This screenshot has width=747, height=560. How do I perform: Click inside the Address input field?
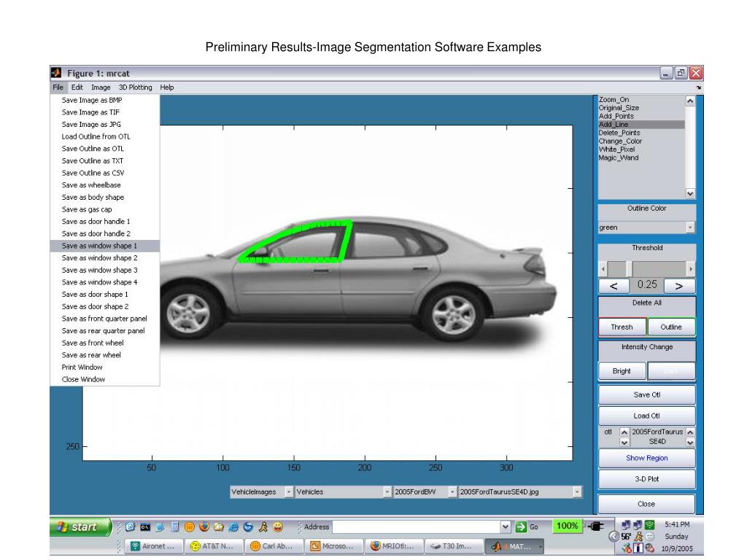point(417,526)
